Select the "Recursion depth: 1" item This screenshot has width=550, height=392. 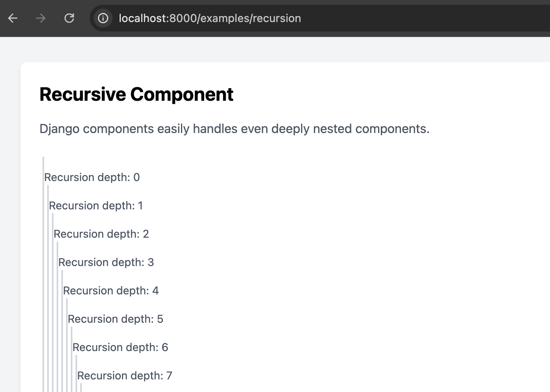pyautogui.click(x=96, y=206)
